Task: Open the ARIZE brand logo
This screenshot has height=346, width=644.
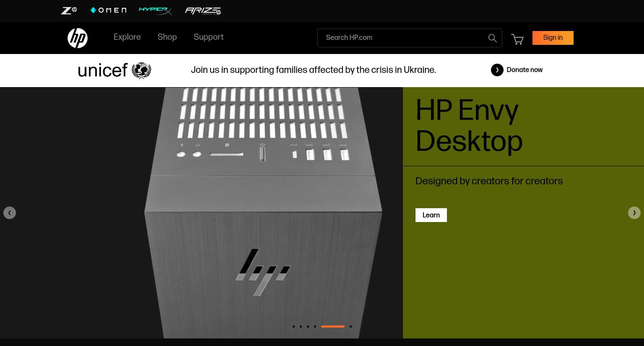Action: 203,11
